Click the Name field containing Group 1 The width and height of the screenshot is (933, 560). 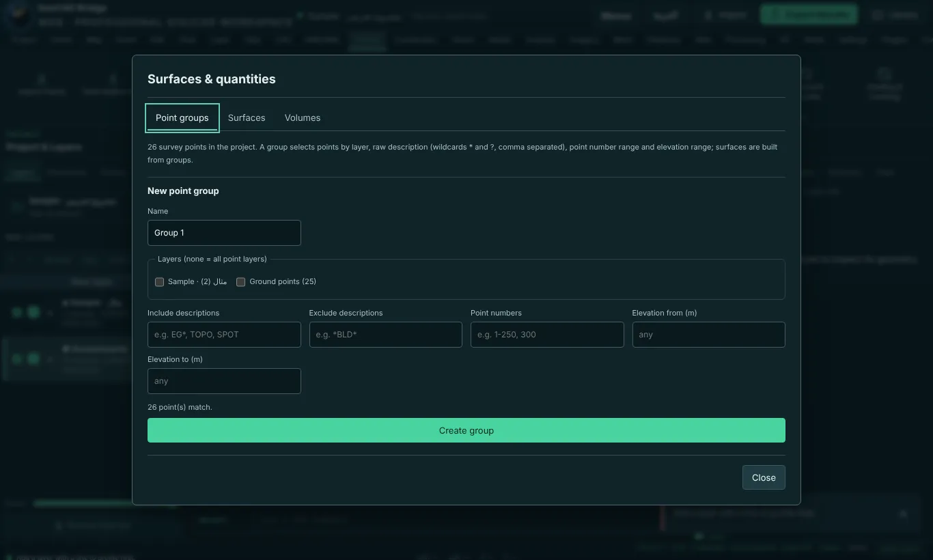click(224, 233)
